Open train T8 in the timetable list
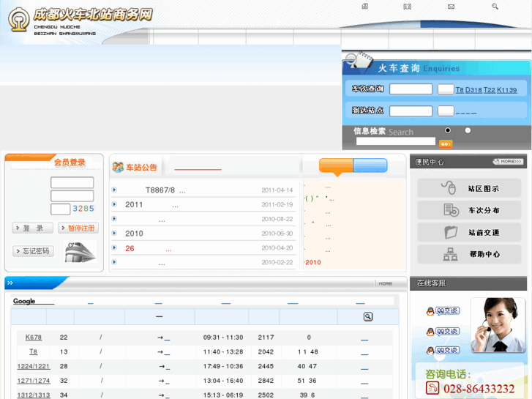 coord(33,352)
